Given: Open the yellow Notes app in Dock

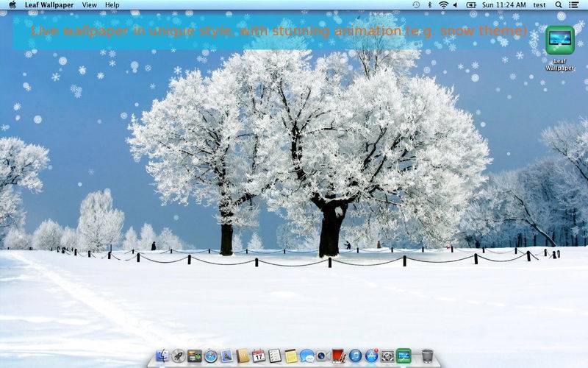Looking at the screenshot, I should click(x=291, y=355).
